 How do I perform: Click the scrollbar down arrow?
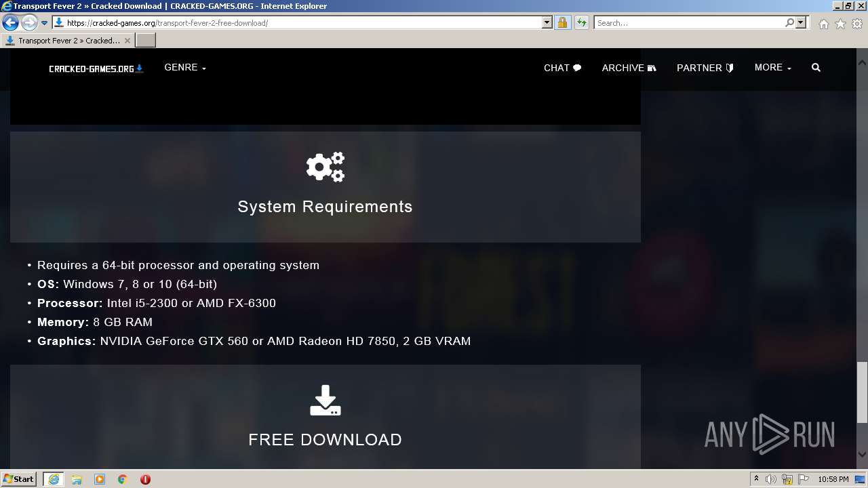click(x=862, y=455)
